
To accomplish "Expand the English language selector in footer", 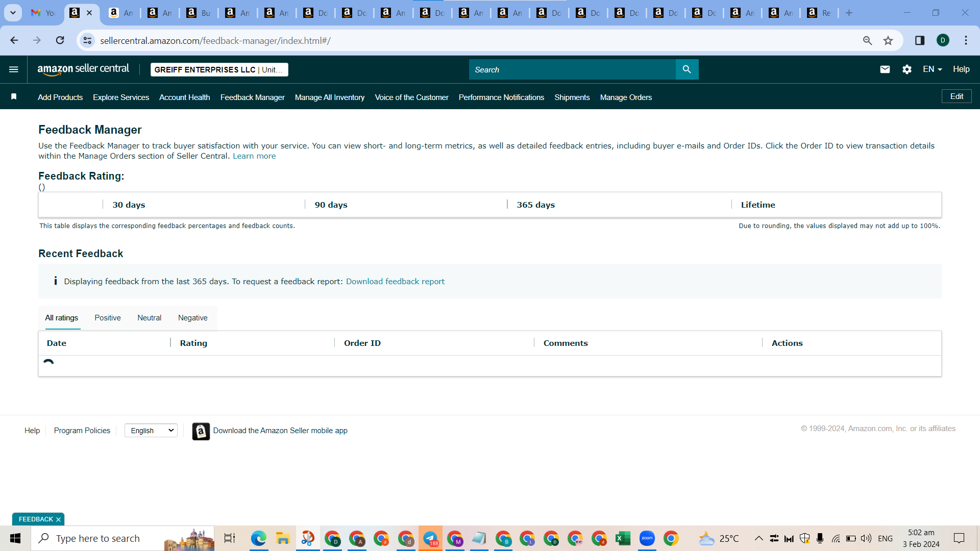I will pos(151,431).
